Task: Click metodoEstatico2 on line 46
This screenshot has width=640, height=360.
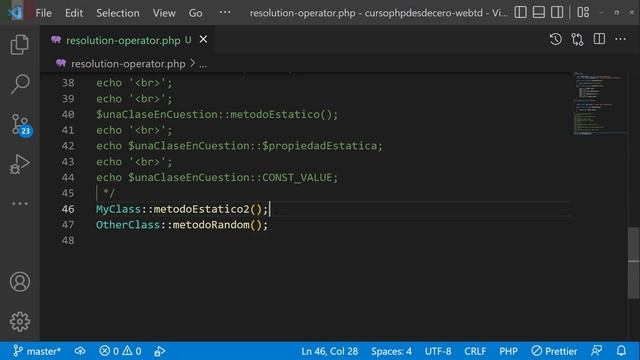Action: (201, 209)
